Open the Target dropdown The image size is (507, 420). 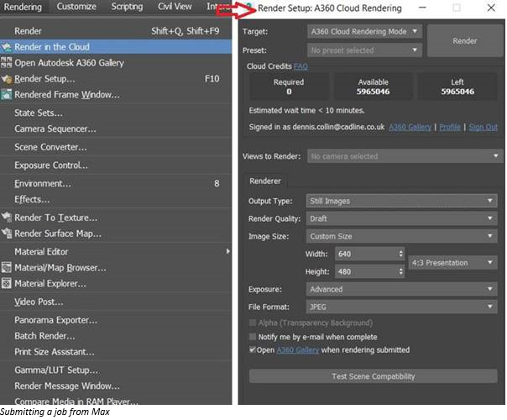coord(364,31)
